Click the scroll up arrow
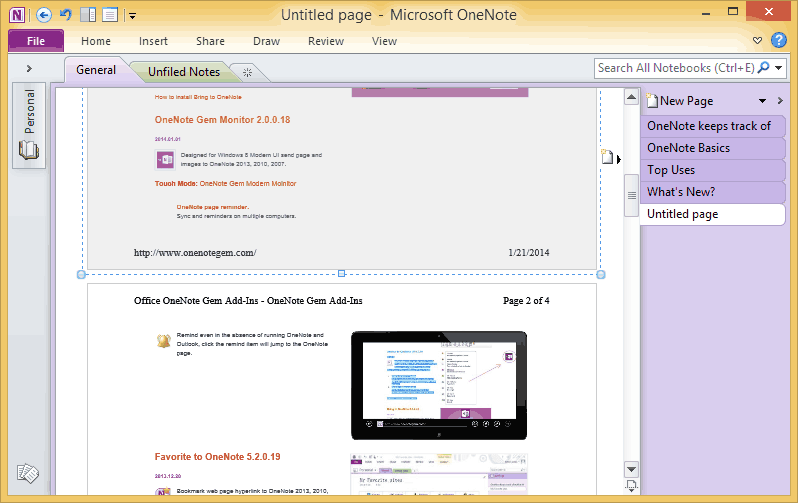The width and height of the screenshot is (798, 503). pos(631,97)
